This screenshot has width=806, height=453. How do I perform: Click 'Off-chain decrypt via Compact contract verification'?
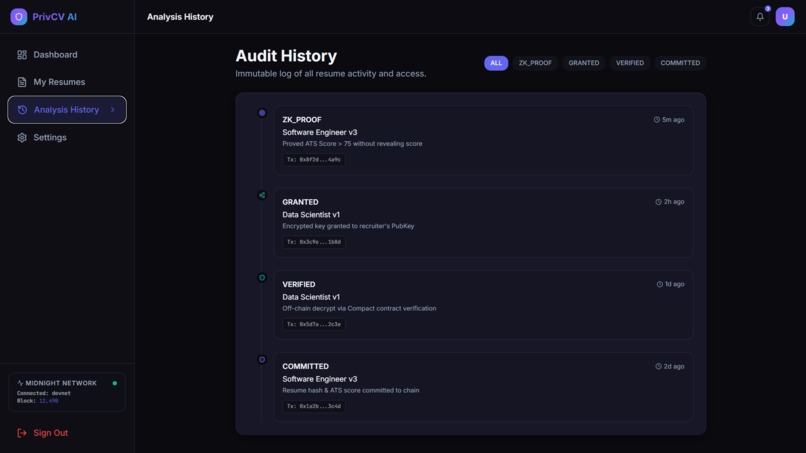359,308
